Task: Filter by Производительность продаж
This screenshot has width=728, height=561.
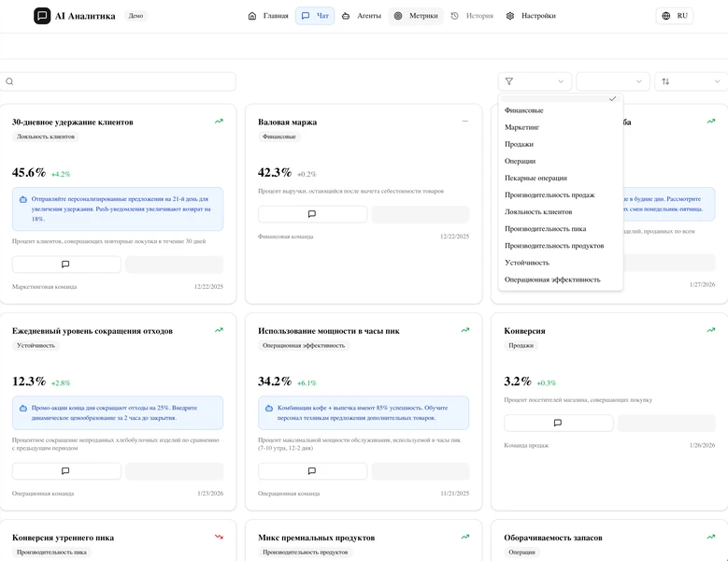Action: tap(561, 195)
